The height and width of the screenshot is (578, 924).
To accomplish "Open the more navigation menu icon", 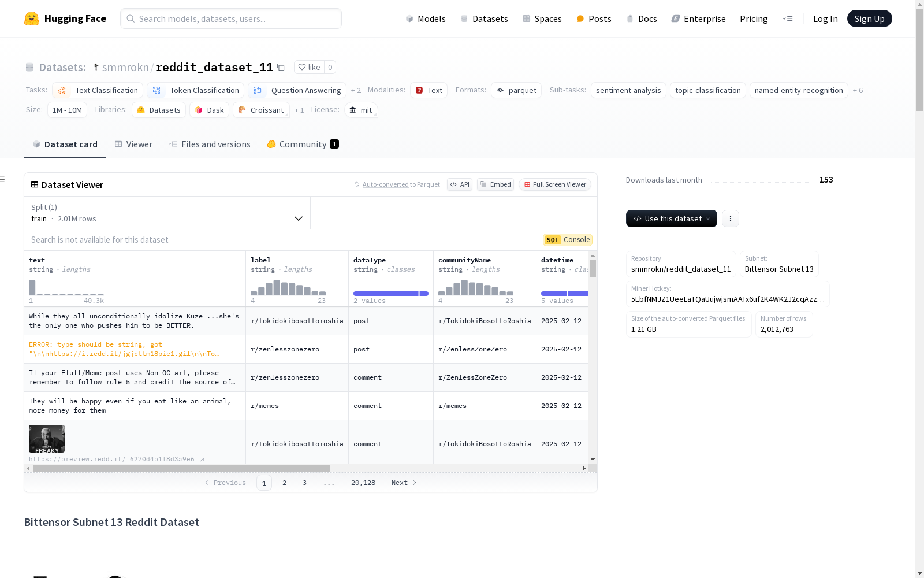I will coord(787,18).
